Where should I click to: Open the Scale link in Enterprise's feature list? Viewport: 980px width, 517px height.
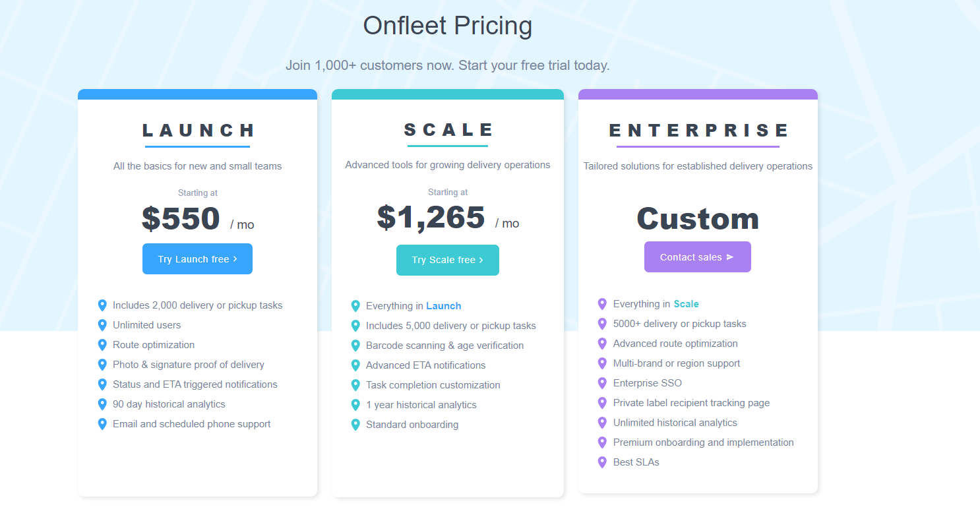tap(686, 303)
